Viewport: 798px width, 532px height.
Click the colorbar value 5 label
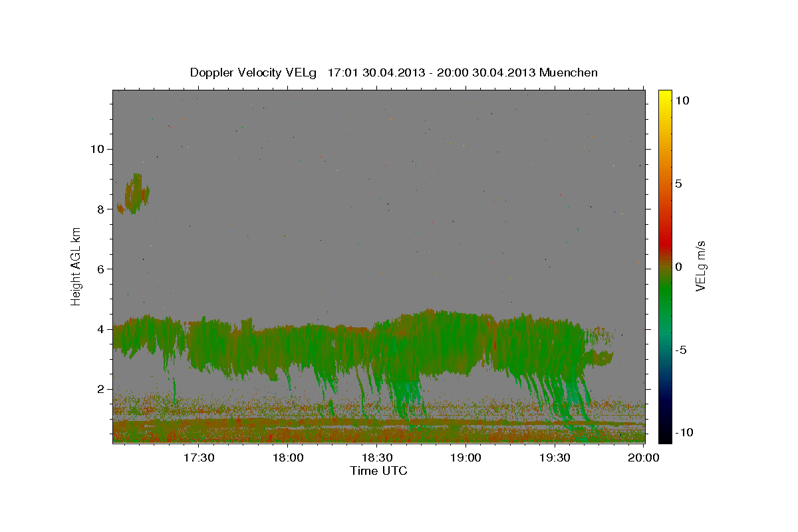(x=678, y=184)
